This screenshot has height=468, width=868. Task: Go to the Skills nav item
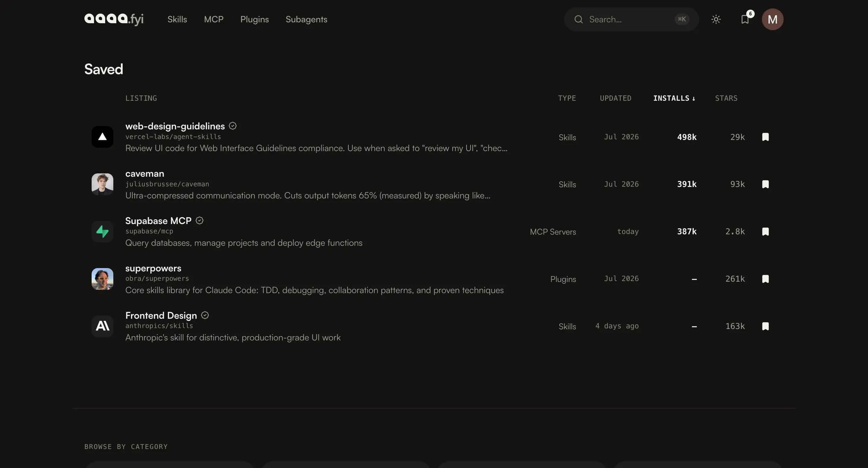[x=177, y=19]
